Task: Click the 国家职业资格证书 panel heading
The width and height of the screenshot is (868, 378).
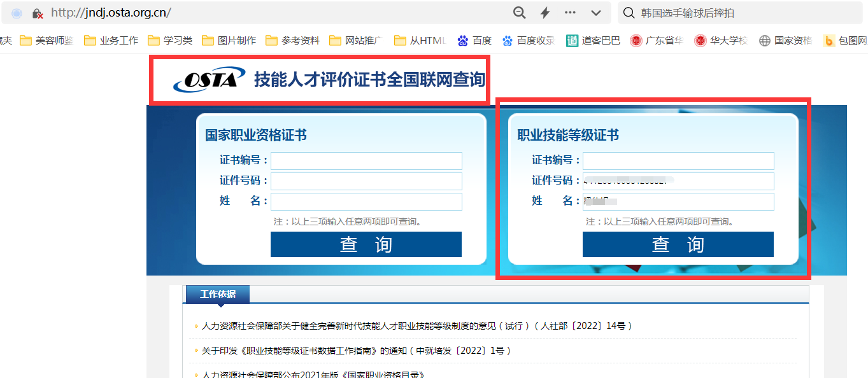Action: click(x=256, y=135)
